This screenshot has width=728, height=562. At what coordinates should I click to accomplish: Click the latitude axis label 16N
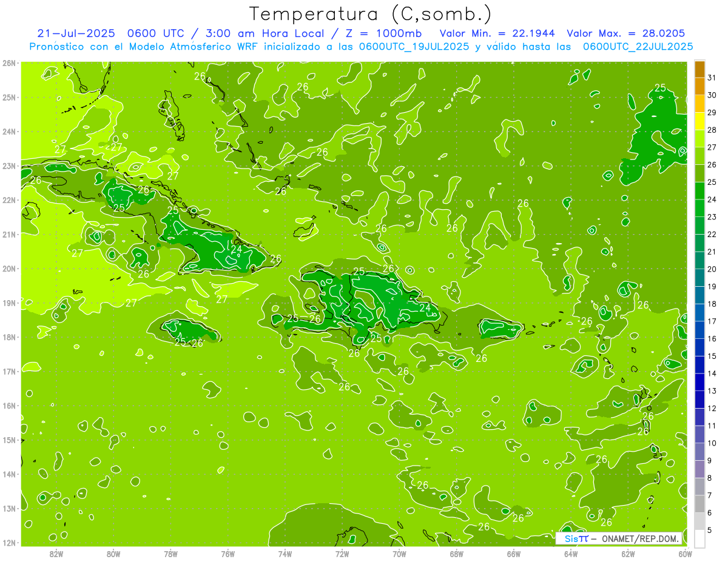tap(8, 406)
